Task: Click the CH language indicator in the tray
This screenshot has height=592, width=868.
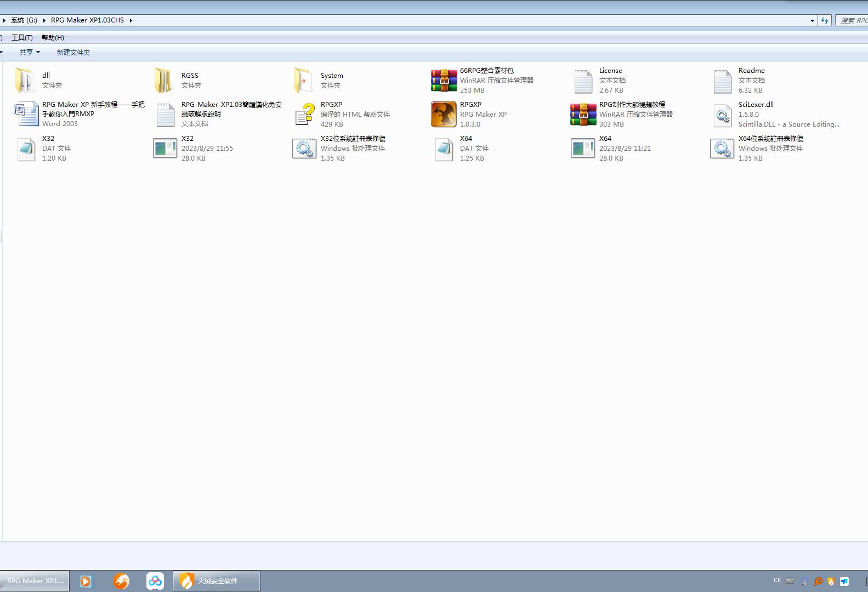Action: click(778, 580)
